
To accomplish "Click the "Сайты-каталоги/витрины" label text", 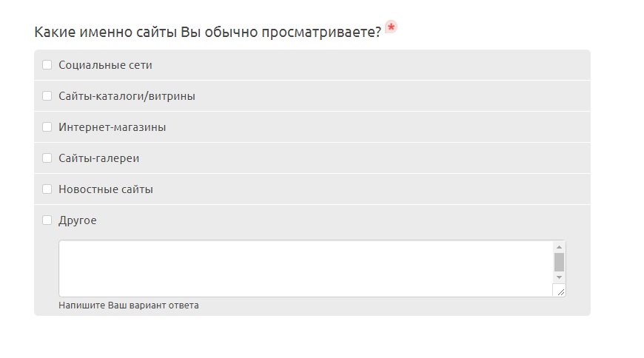I will 127,96.
